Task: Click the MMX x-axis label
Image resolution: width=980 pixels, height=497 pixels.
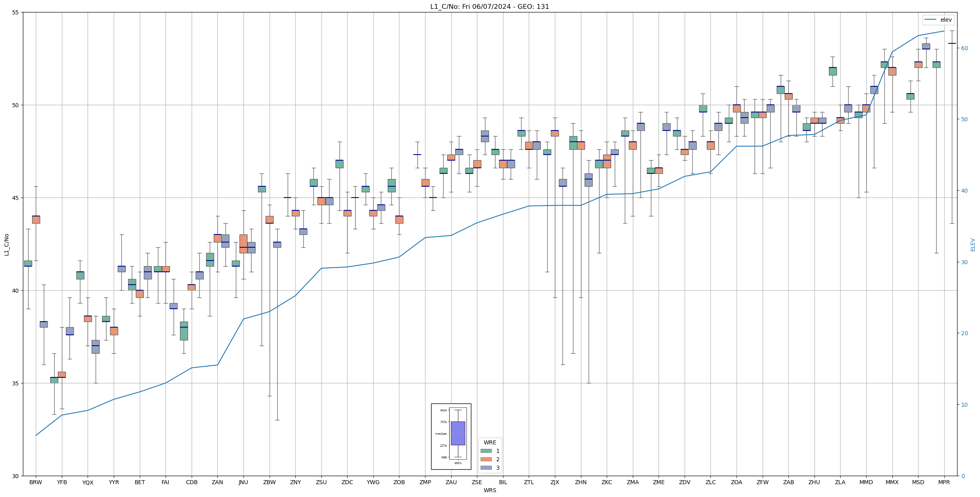Action: click(x=892, y=482)
